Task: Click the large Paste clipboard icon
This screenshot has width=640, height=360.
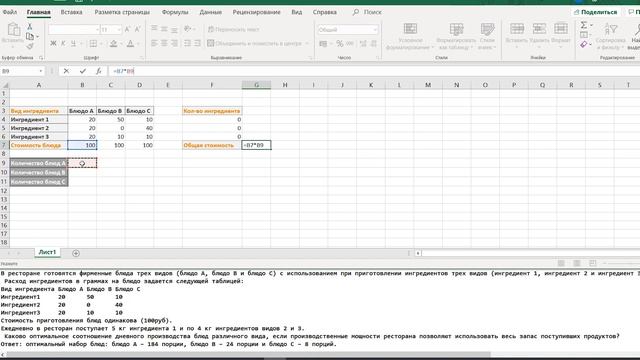Action: tap(13, 30)
